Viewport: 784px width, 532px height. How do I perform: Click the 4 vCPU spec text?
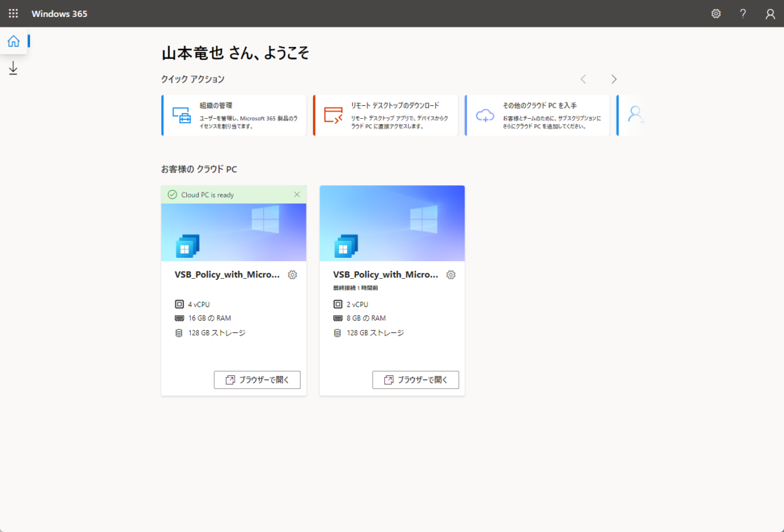coord(199,304)
